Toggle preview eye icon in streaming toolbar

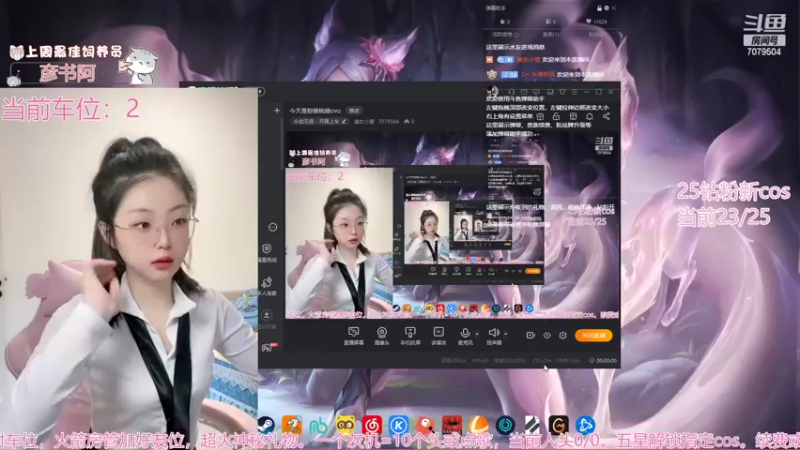pyautogui.click(x=547, y=335)
